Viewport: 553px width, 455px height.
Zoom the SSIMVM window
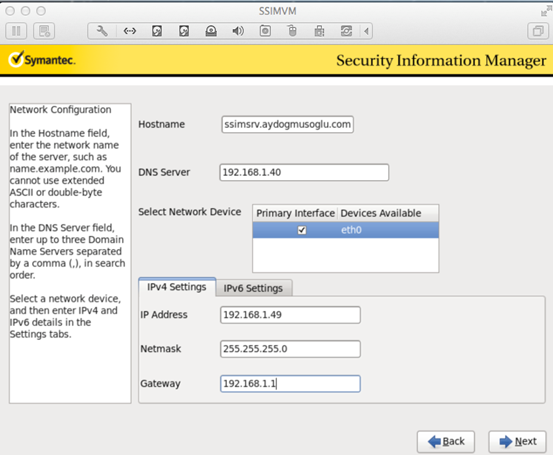pyautogui.click(x=41, y=11)
